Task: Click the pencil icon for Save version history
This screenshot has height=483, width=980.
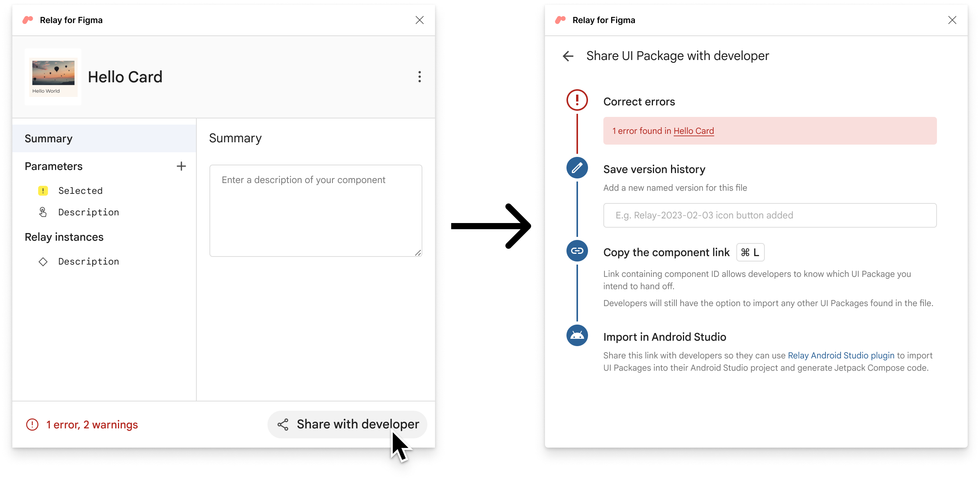Action: pyautogui.click(x=576, y=168)
